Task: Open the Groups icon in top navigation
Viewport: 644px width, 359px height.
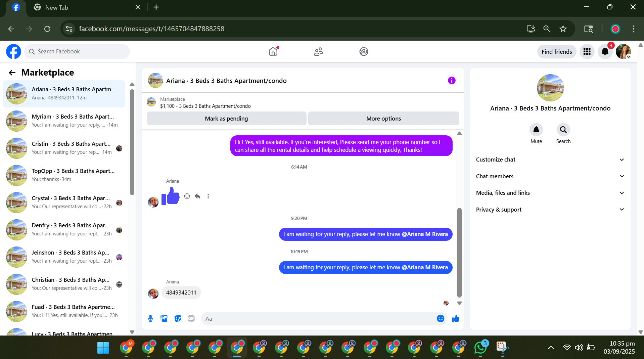Action: click(x=364, y=51)
